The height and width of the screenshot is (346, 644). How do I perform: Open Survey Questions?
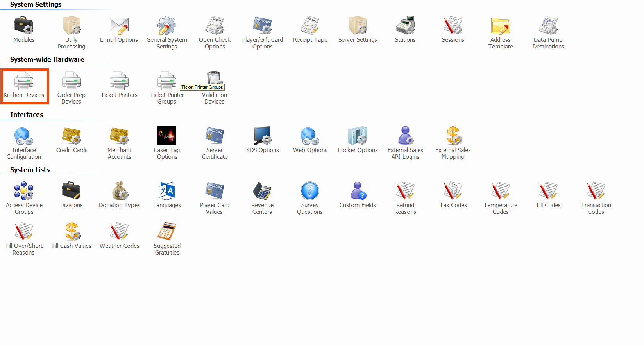310,191
